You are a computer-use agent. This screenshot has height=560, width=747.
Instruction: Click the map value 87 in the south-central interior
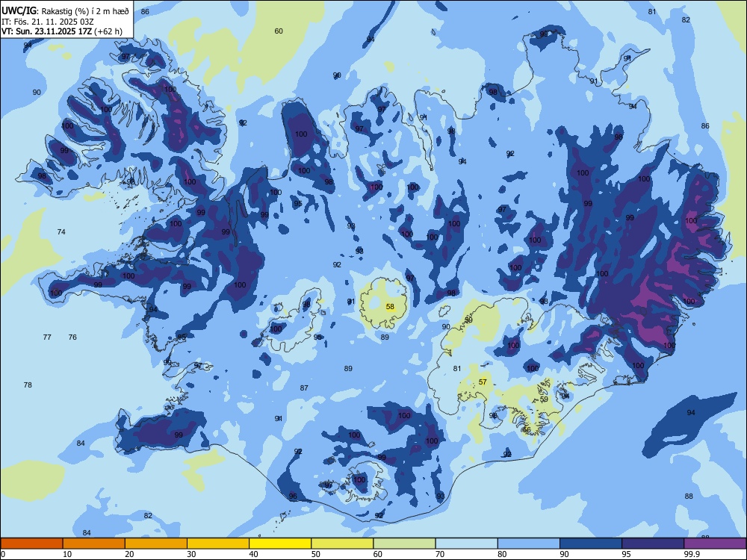pyautogui.click(x=304, y=388)
